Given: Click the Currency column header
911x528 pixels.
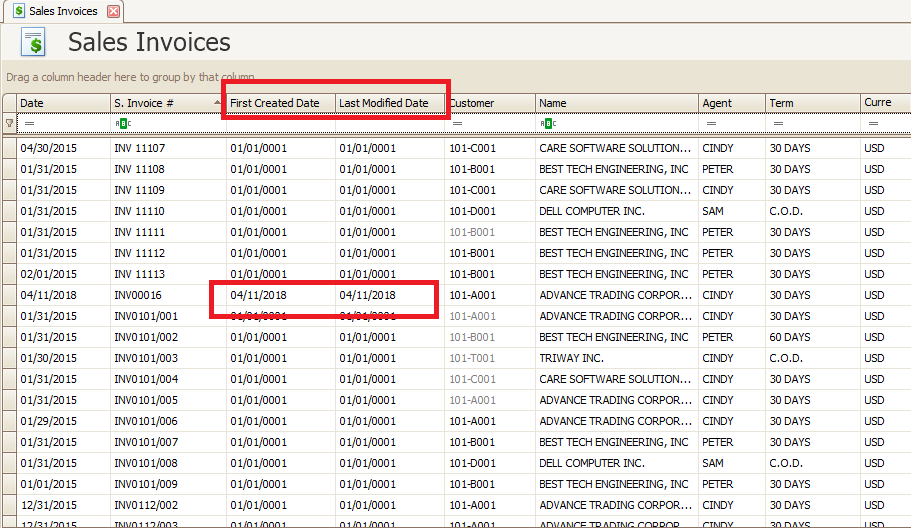Looking at the screenshot, I should point(885,103).
